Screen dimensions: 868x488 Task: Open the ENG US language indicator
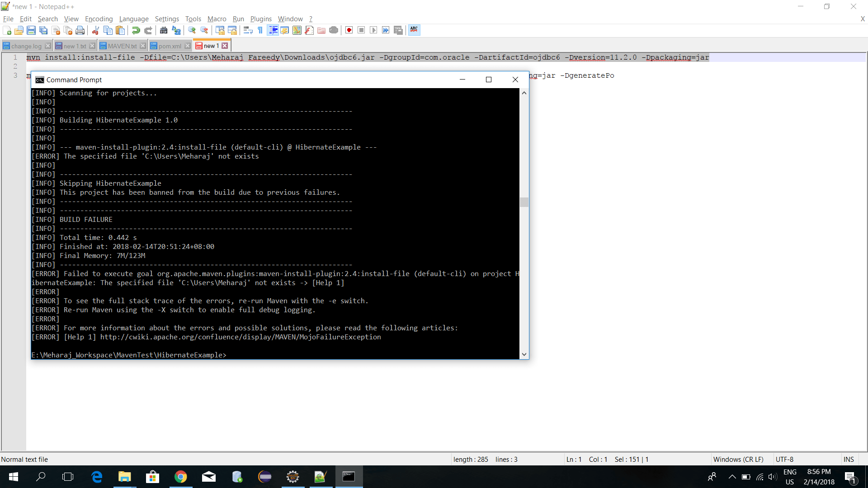(790, 477)
